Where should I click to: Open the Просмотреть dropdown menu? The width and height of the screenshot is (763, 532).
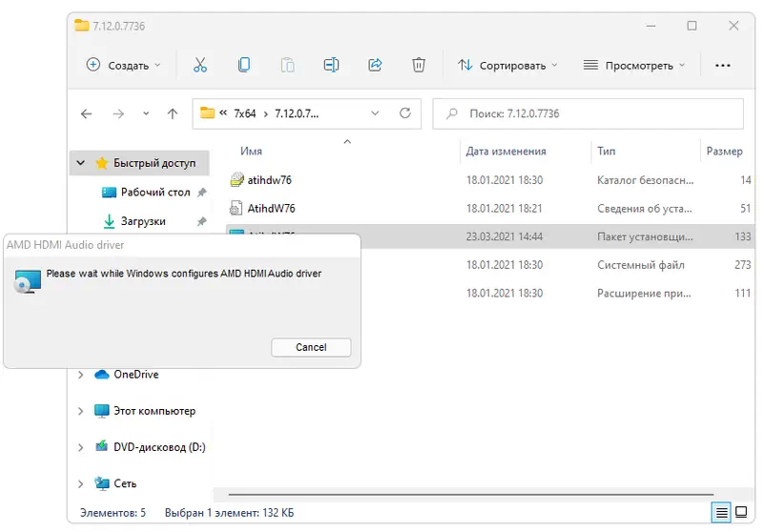tap(634, 65)
